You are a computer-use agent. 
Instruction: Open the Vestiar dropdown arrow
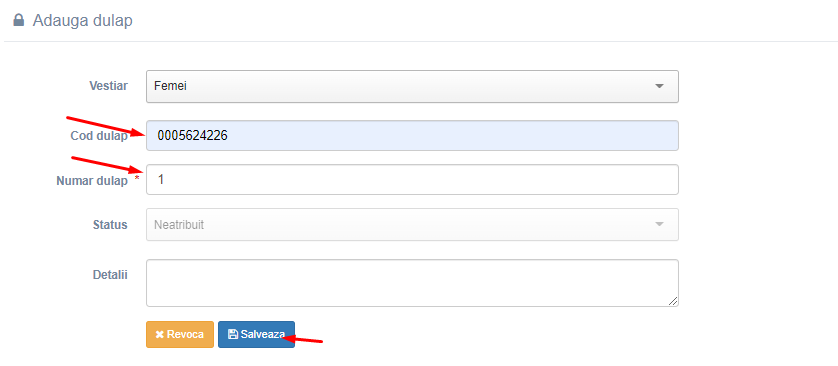(659, 86)
